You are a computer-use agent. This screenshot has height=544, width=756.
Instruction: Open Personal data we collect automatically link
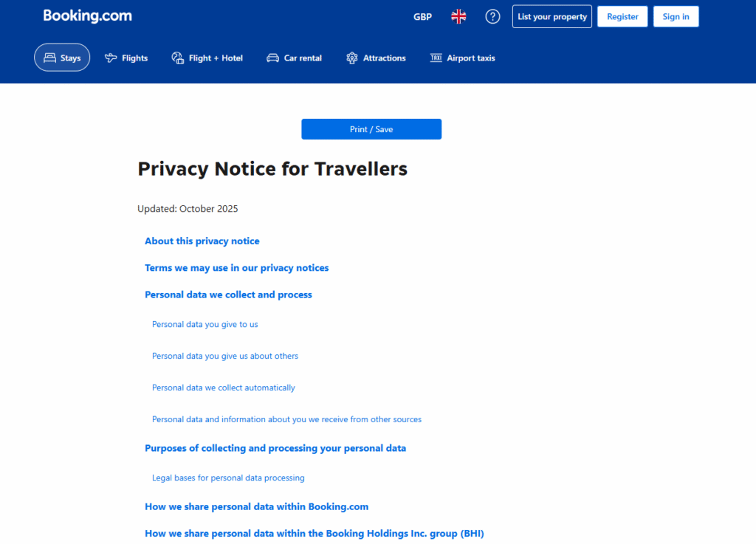pos(224,388)
